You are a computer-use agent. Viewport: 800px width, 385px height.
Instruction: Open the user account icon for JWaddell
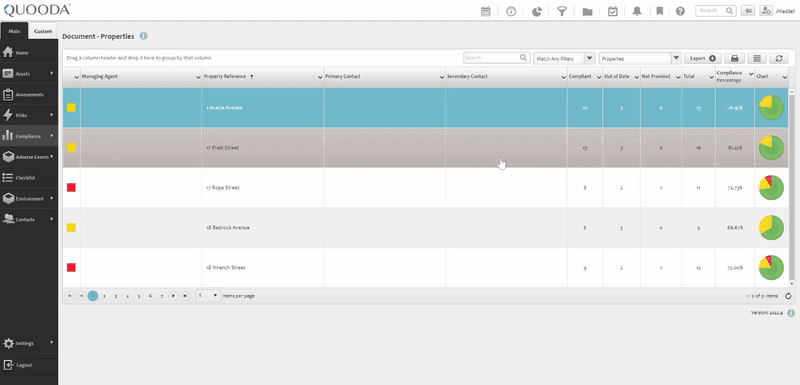pyautogui.click(x=766, y=11)
